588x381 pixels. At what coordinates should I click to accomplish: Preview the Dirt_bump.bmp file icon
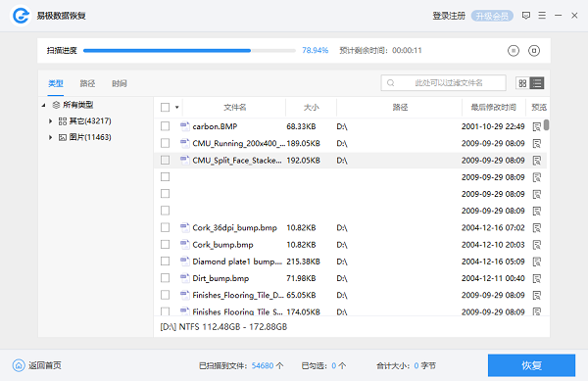coord(537,278)
